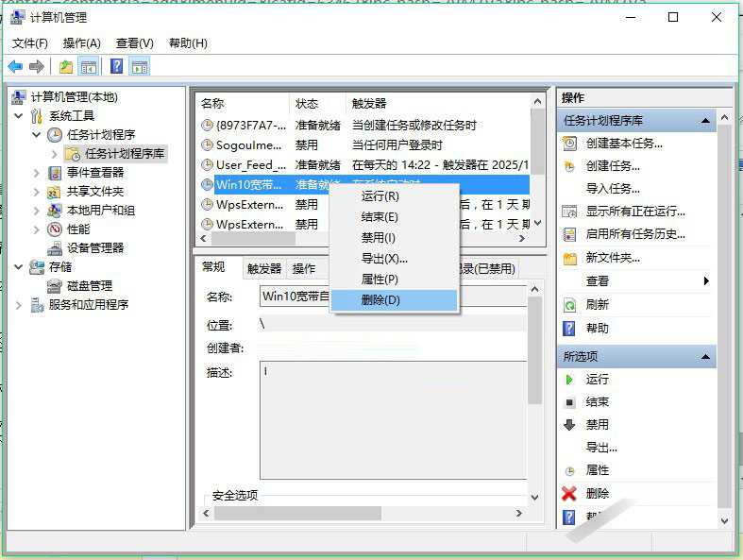Screen dimensions: 743x560
Task: Collapse the 所选项 actions section
Action: 705,357
